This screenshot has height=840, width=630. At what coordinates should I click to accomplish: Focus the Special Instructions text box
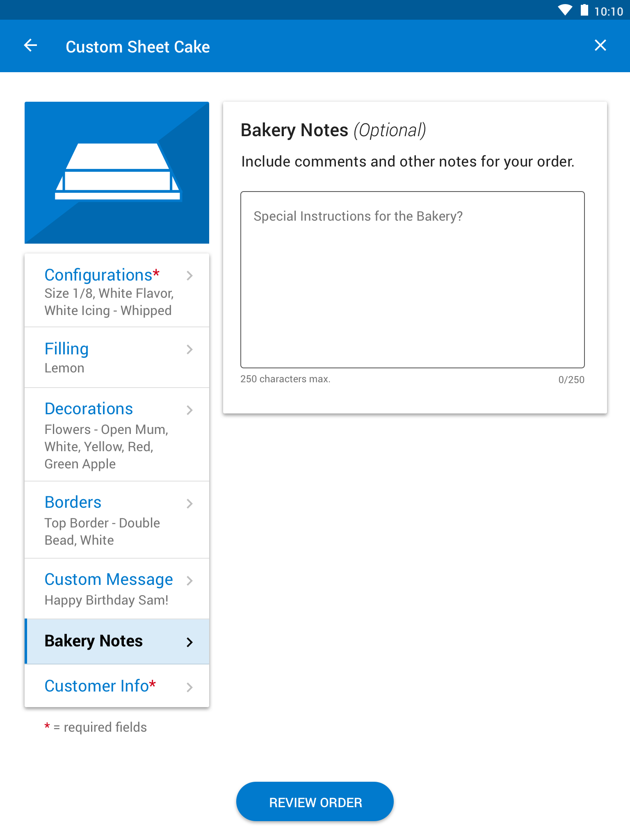coord(413,280)
